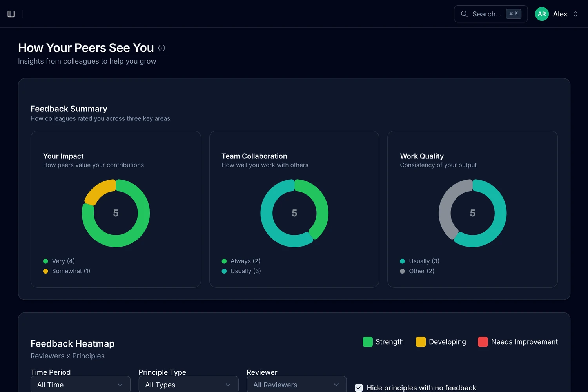Viewport: 588px width, 392px height.
Task: Click the Time Period label
Action: (x=51, y=372)
